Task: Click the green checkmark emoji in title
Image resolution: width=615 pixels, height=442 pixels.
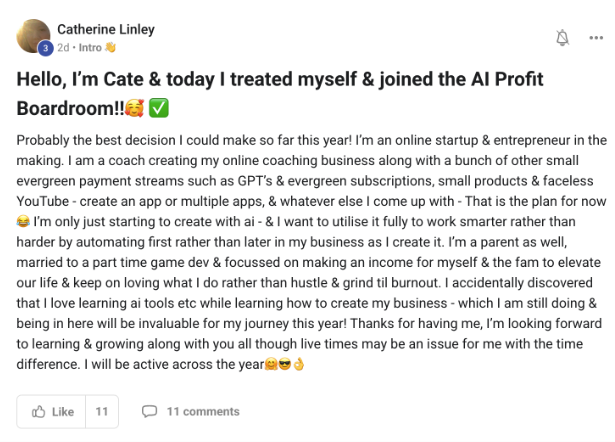Action: (158, 108)
